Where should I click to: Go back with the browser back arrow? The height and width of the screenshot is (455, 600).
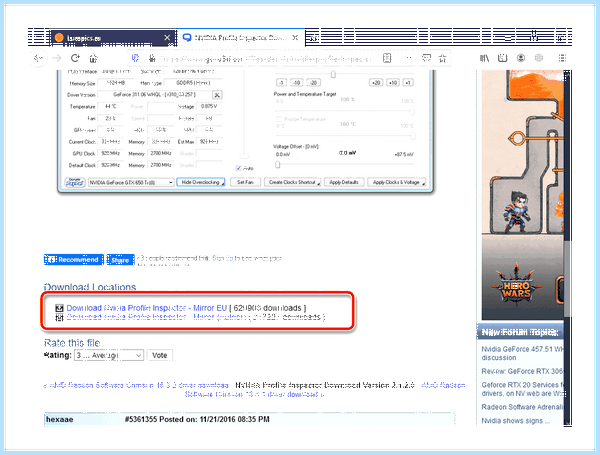click(38, 58)
